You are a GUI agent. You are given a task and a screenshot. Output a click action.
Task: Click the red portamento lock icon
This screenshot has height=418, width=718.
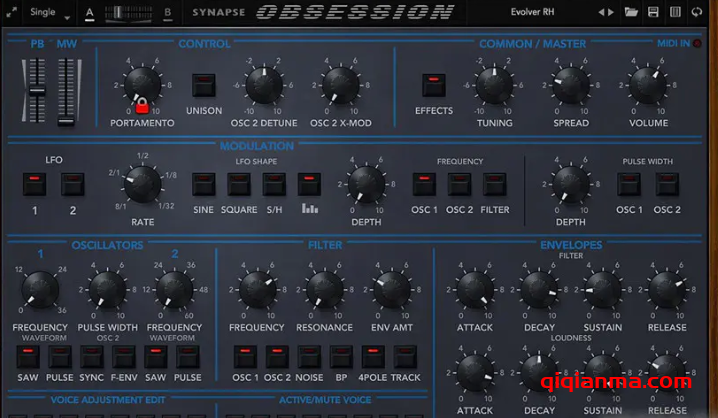(143, 104)
